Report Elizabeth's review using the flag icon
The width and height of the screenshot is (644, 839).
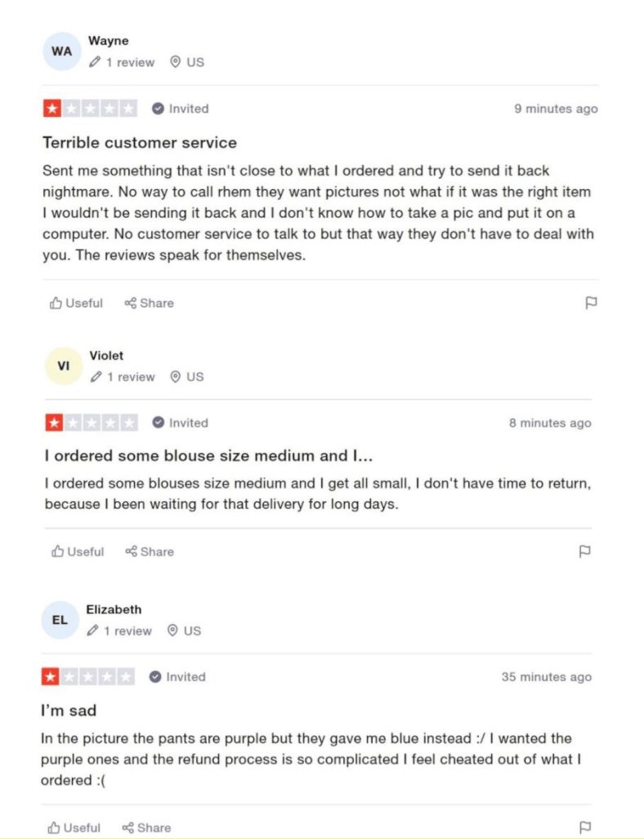click(x=584, y=828)
